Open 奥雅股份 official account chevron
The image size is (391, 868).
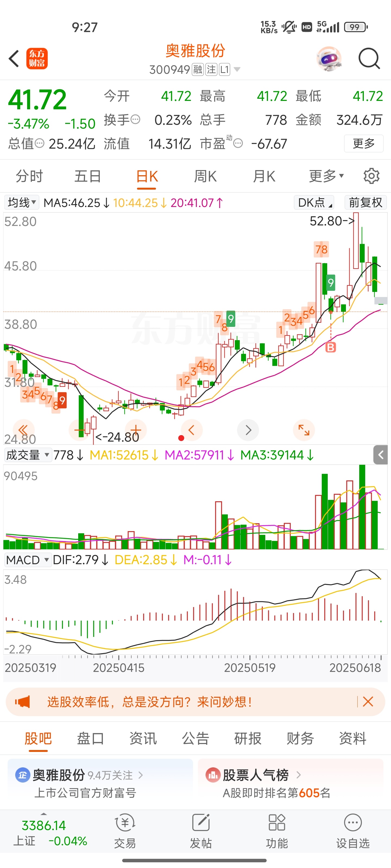click(141, 775)
